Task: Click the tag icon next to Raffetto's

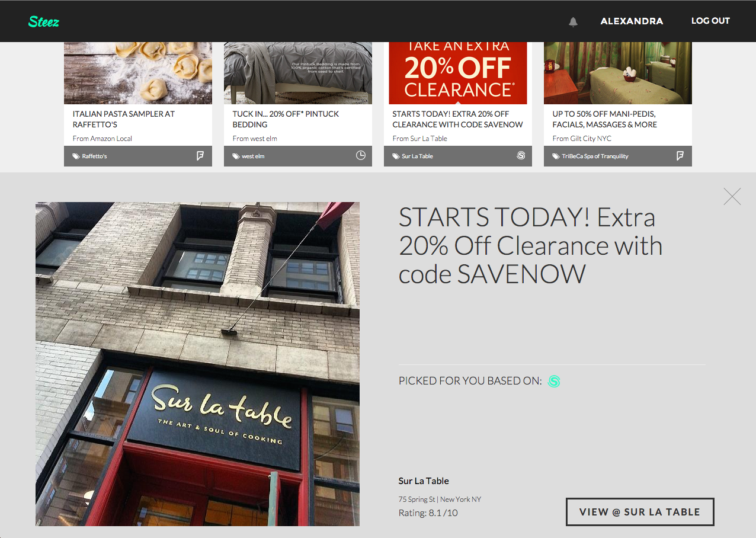Action: [76, 156]
